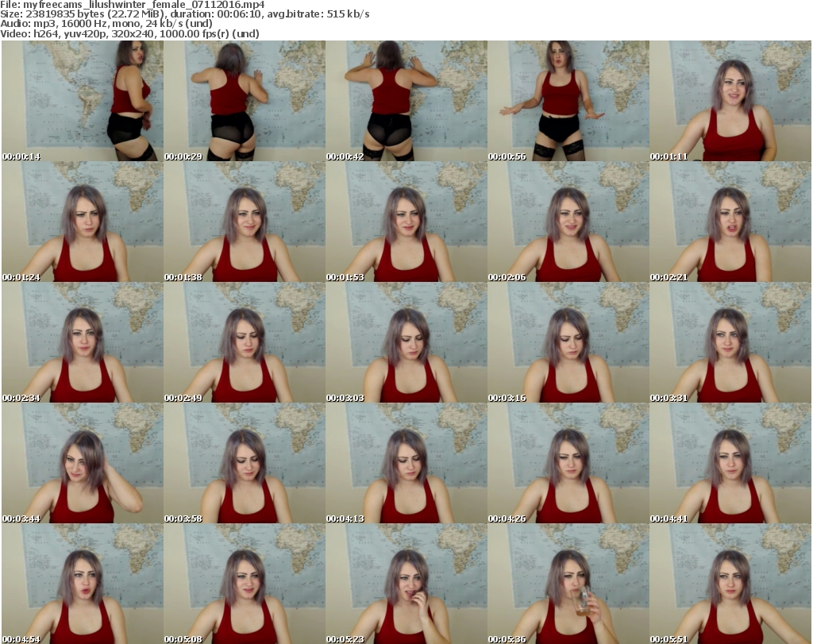Click the frame stamped 00:04:13
Screen dimensions: 813x644
click(x=406, y=463)
